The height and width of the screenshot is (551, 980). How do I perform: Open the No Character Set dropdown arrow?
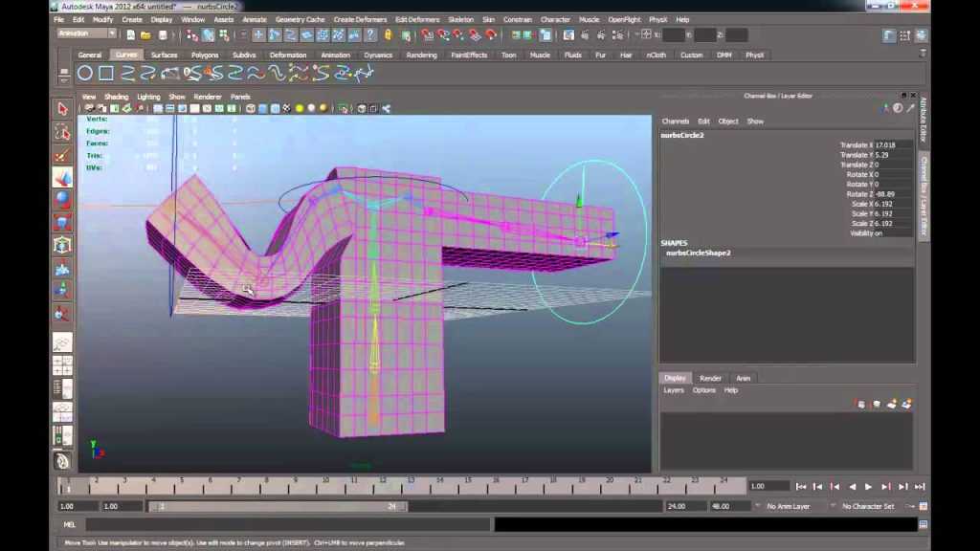[x=834, y=506]
